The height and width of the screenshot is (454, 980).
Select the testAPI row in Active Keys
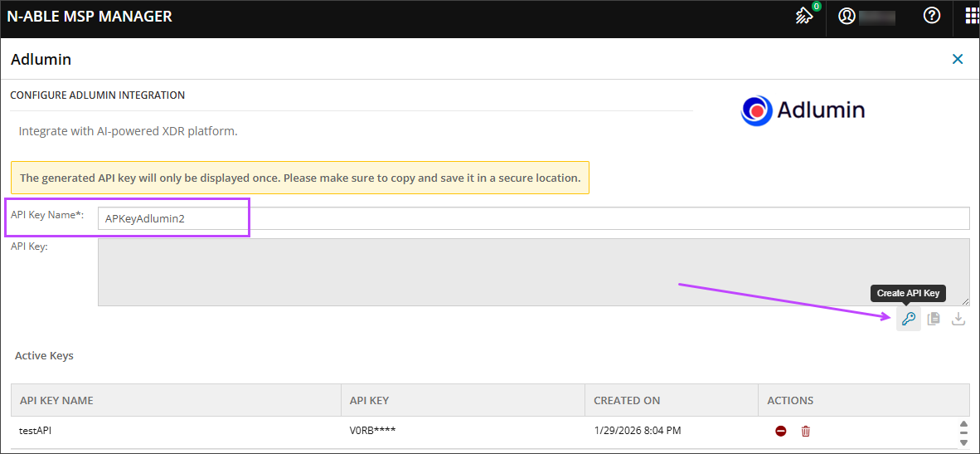pos(166,431)
